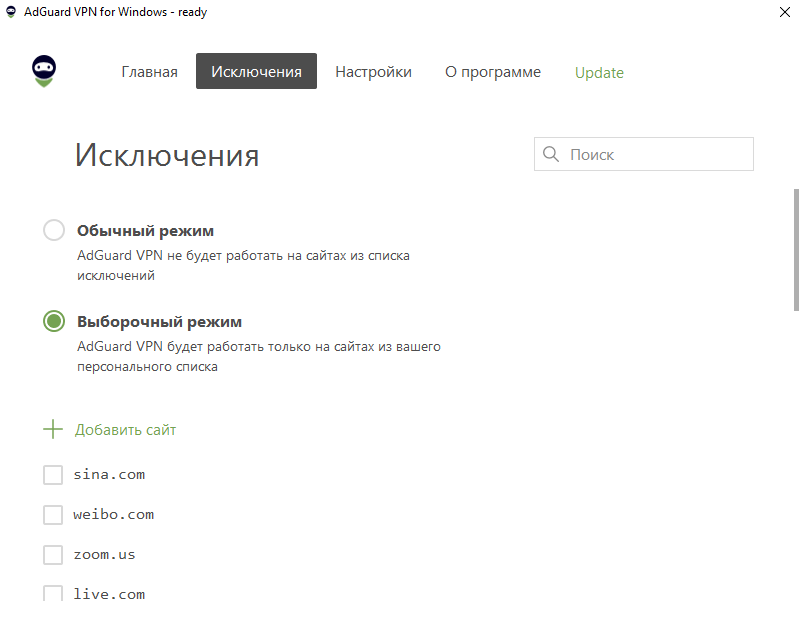Screen dimensions: 799x624
Task: Click into the Поиск search field
Action: [644, 154]
